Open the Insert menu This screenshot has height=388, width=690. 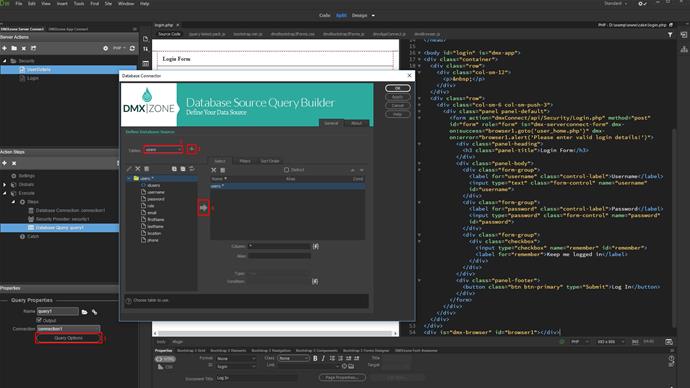click(62, 4)
